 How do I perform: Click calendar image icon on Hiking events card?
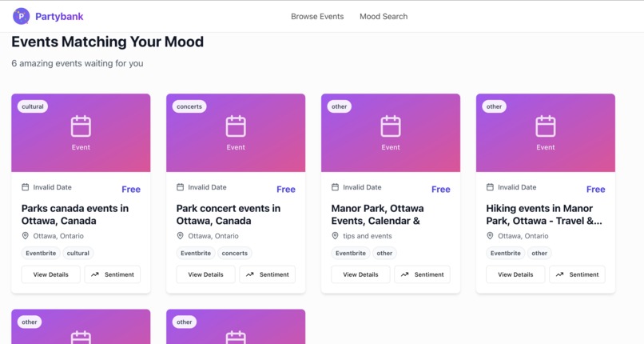point(546,126)
